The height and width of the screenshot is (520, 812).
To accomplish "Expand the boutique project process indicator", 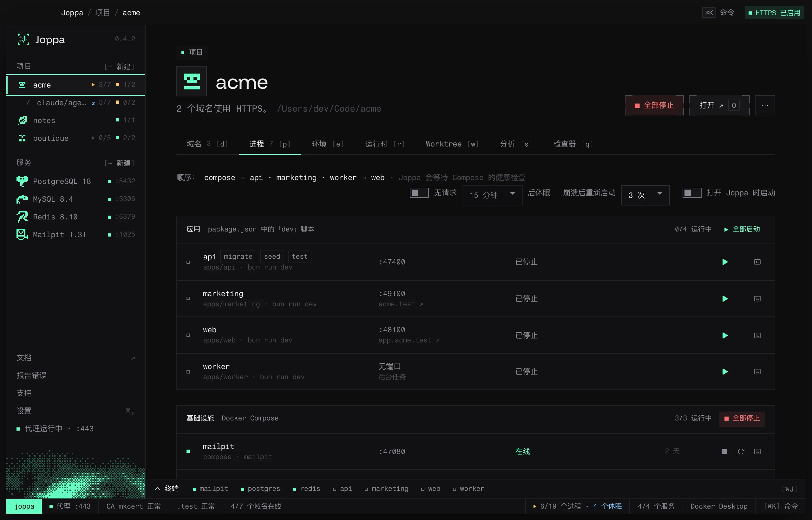I will pyautogui.click(x=93, y=138).
